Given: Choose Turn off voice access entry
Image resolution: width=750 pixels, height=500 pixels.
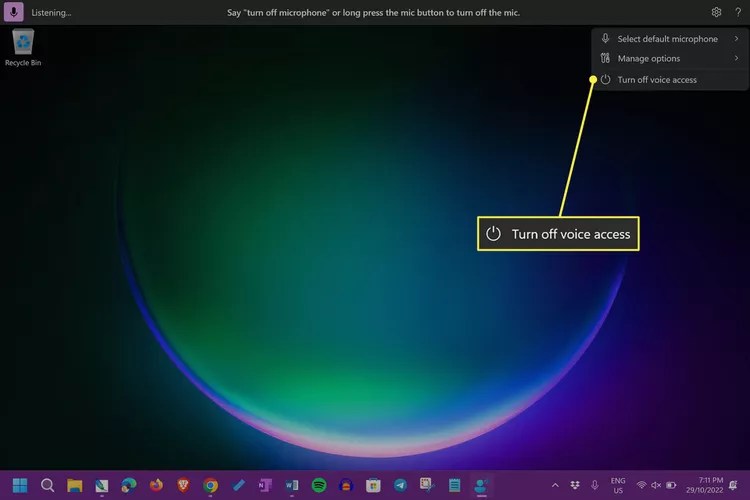Looking at the screenshot, I should [x=670, y=80].
